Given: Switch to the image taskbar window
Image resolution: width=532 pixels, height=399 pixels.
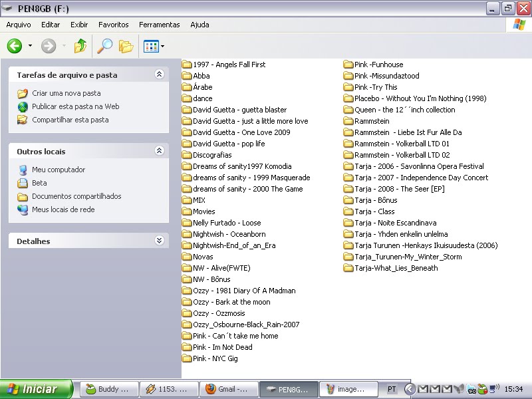Looking at the screenshot, I should click(348, 389).
